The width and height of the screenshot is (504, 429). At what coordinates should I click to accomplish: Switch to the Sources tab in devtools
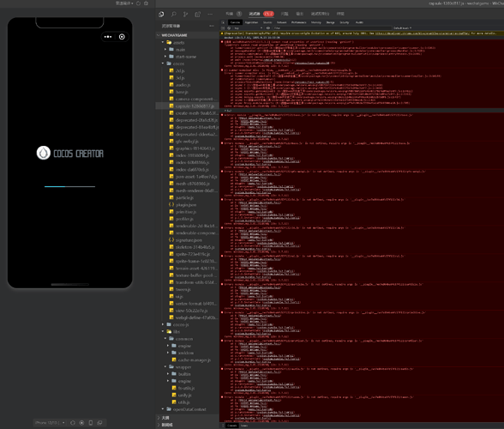pos(267,22)
